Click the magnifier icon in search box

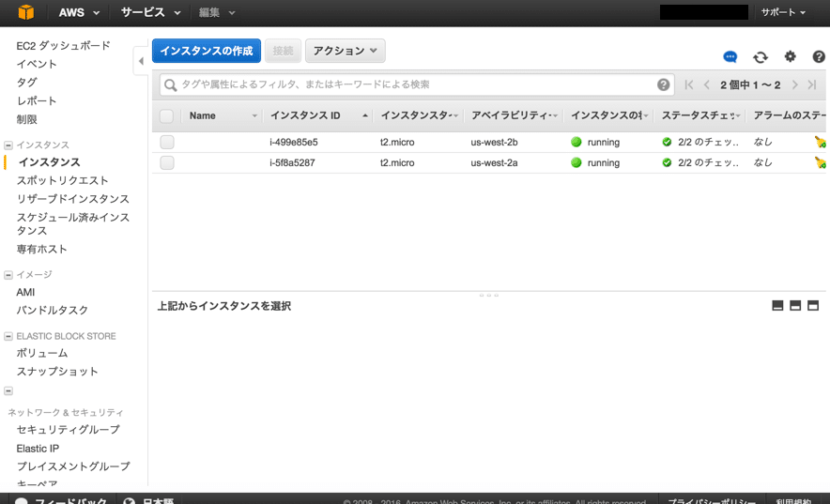coord(171,84)
